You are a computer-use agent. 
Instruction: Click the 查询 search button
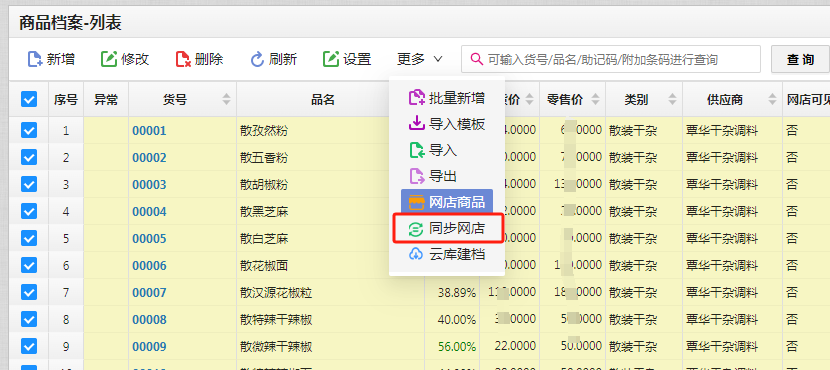[x=800, y=59]
